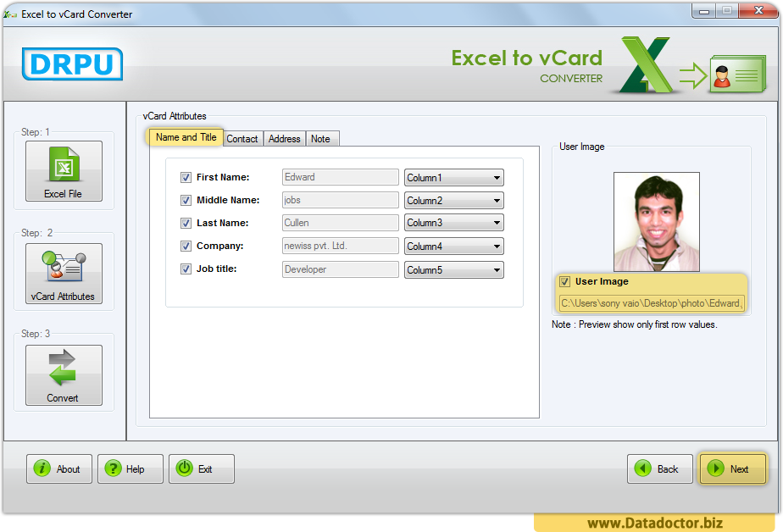This screenshot has width=783, height=532.
Task: Uncheck the Last Name checkbox
Action: tap(186, 223)
